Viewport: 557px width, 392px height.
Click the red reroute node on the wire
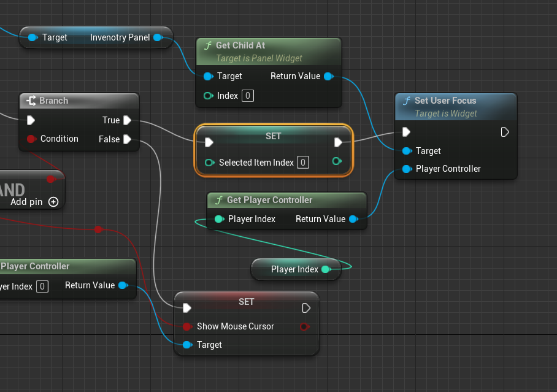click(98, 229)
